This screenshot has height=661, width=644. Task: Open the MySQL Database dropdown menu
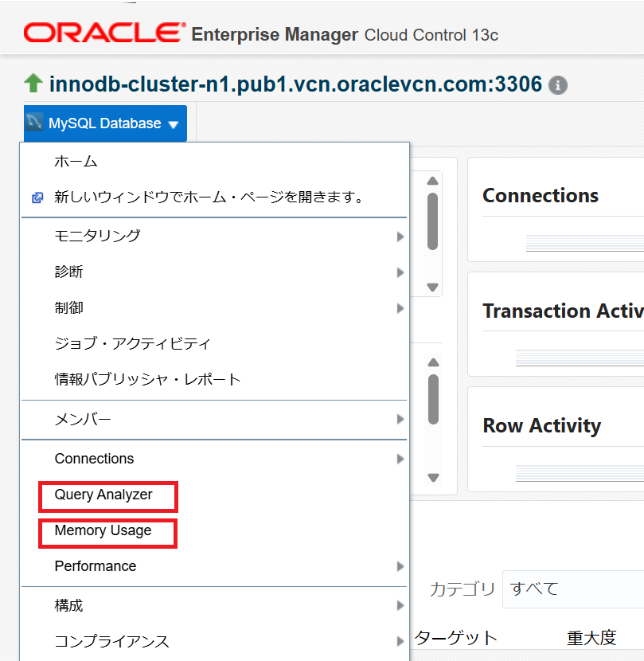click(x=105, y=123)
